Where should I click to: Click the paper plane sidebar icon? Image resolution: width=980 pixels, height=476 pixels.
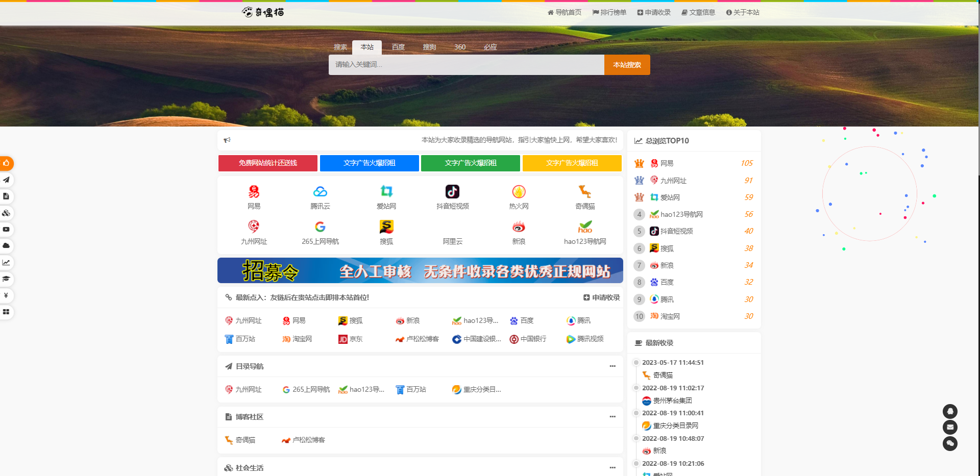(6, 180)
